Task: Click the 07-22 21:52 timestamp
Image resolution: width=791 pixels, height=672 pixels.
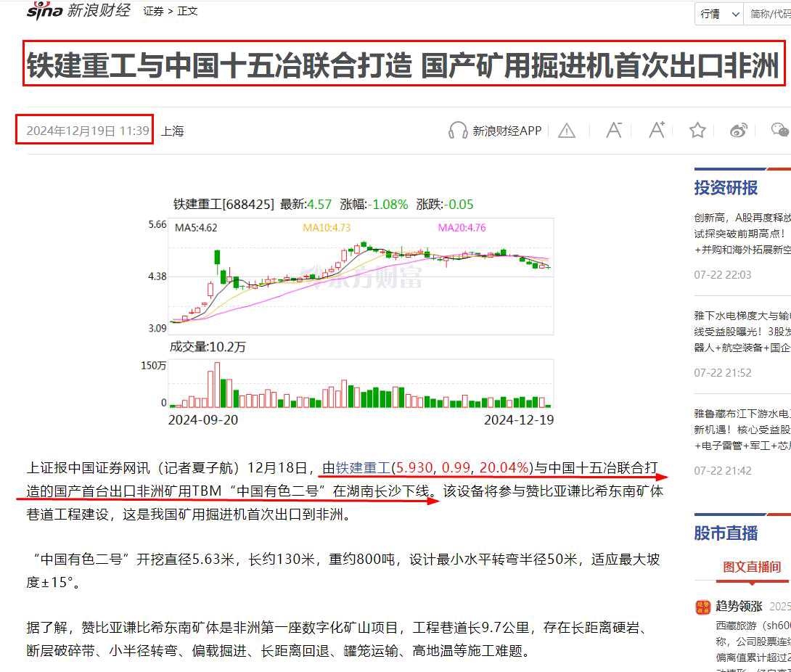Action: click(x=722, y=373)
